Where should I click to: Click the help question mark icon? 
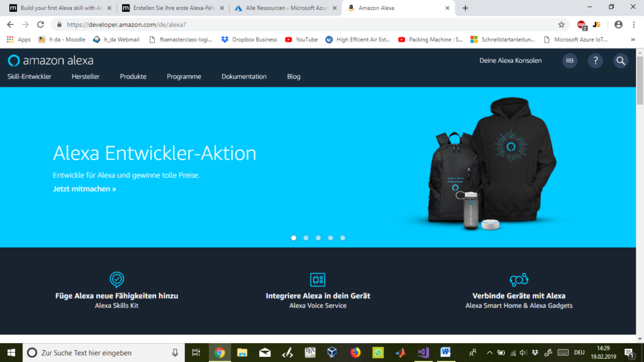(x=595, y=61)
